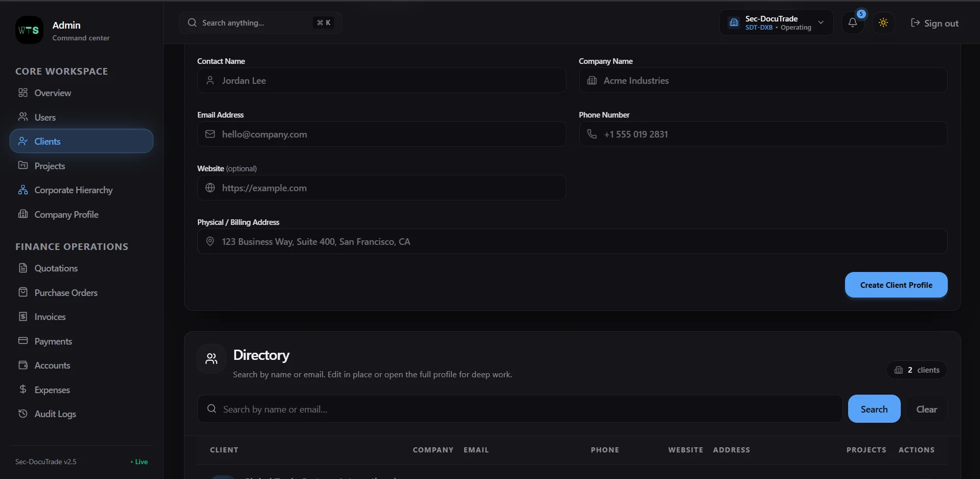980x479 pixels.
Task: Click the Create Client Profile button
Action: coord(896,285)
